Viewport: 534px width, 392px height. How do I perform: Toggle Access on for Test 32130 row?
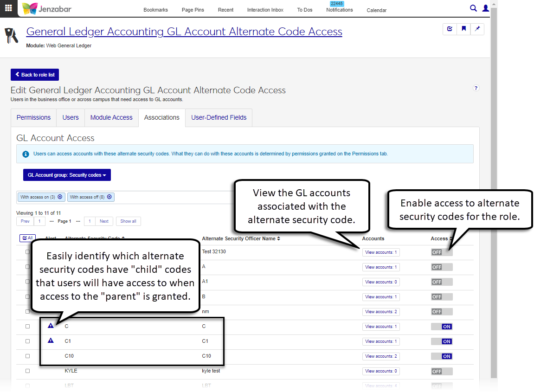(442, 252)
